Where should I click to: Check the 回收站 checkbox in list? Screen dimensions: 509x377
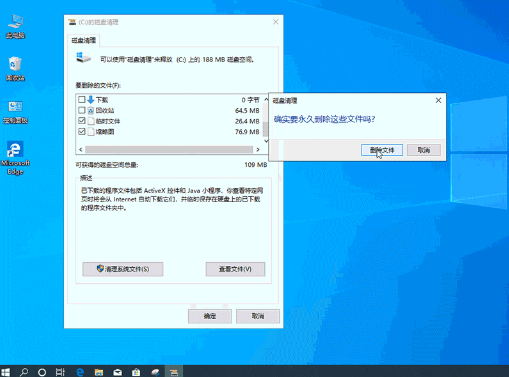pyautogui.click(x=82, y=110)
